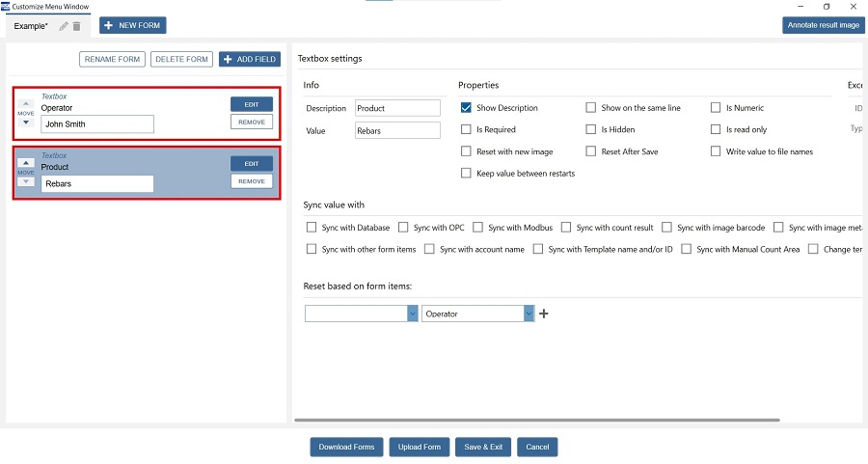Click move up arrow on Operator field
This screenshot has width=868, height=464.
tap(26, 102)
